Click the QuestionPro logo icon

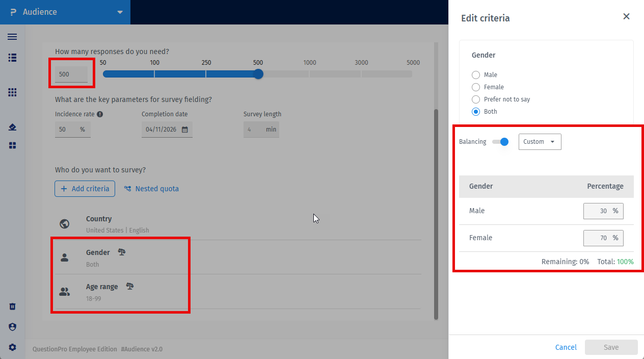tap(13, 12)
